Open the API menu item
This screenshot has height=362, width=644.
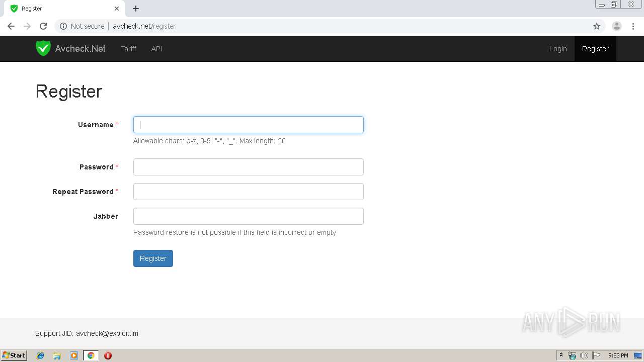click(x=156, y=49)
